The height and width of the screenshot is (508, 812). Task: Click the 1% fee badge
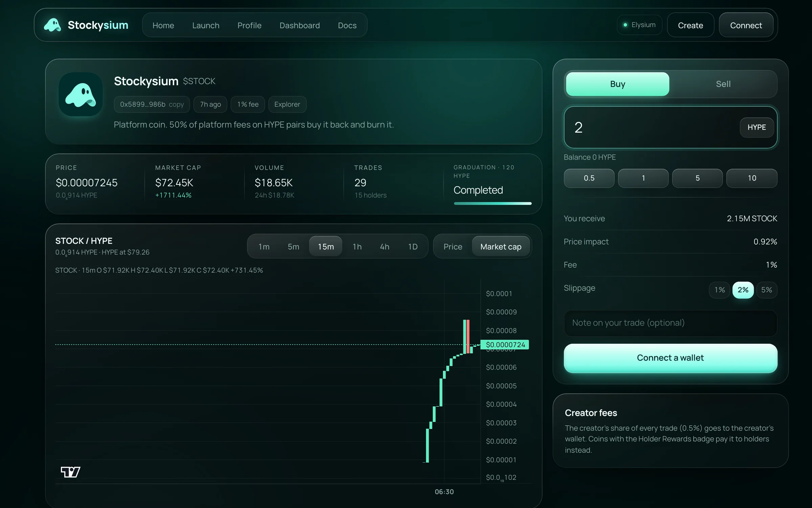tap(248, 104)
